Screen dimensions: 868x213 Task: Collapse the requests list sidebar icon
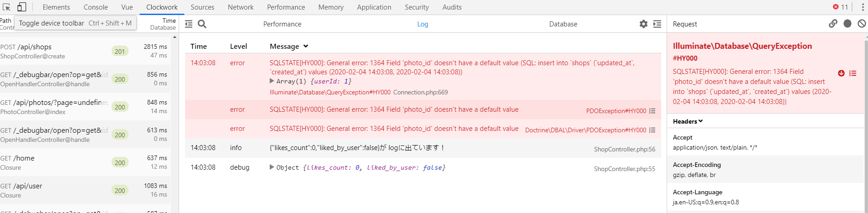coord(189,24)
